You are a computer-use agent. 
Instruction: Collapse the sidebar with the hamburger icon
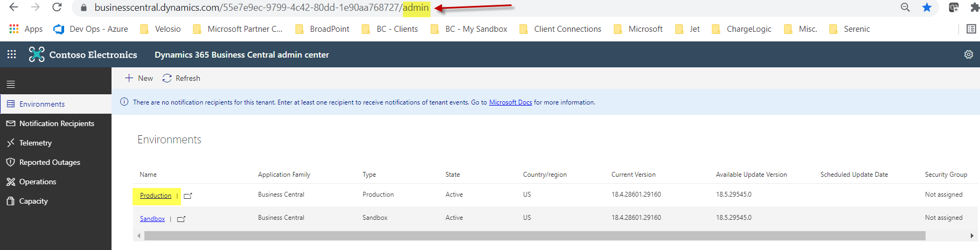point(11,84)
